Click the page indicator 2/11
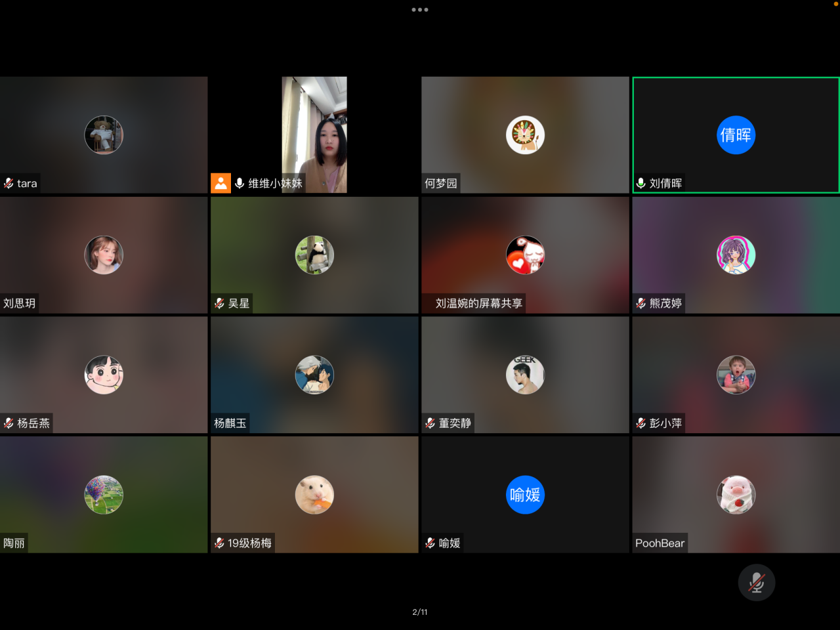 click(x=420, y=612)
